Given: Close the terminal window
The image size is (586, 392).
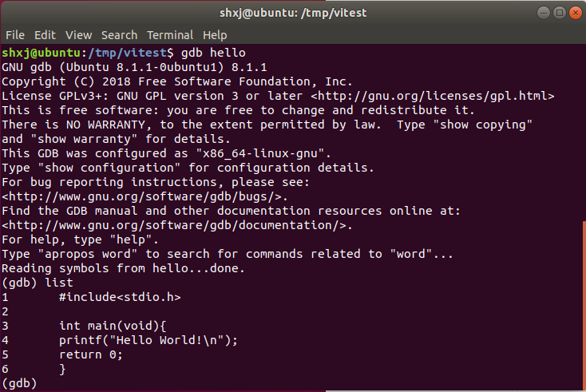Looking at the screenshot, I should (573, 12).
